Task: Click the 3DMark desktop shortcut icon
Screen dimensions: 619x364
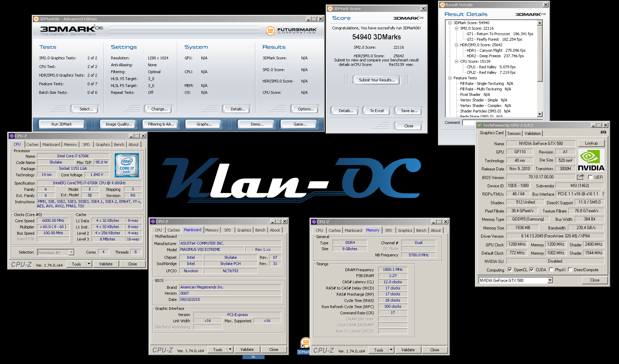Action: coord(305,342)
